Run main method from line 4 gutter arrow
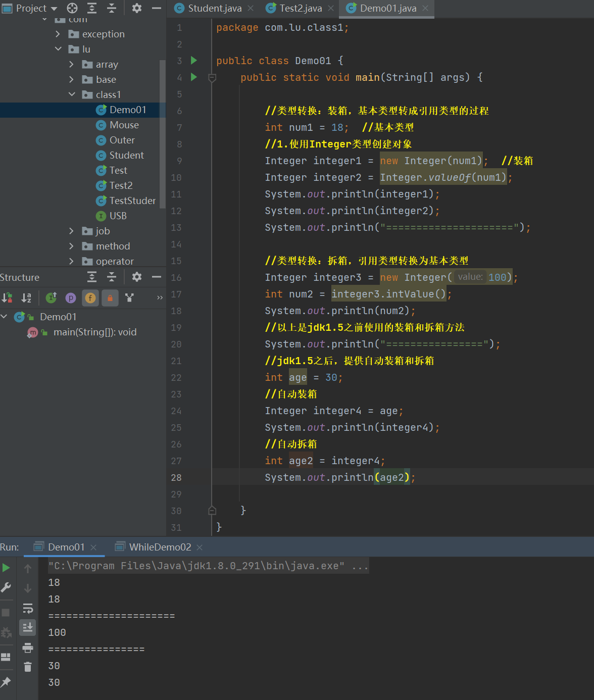 pos(194,77)
